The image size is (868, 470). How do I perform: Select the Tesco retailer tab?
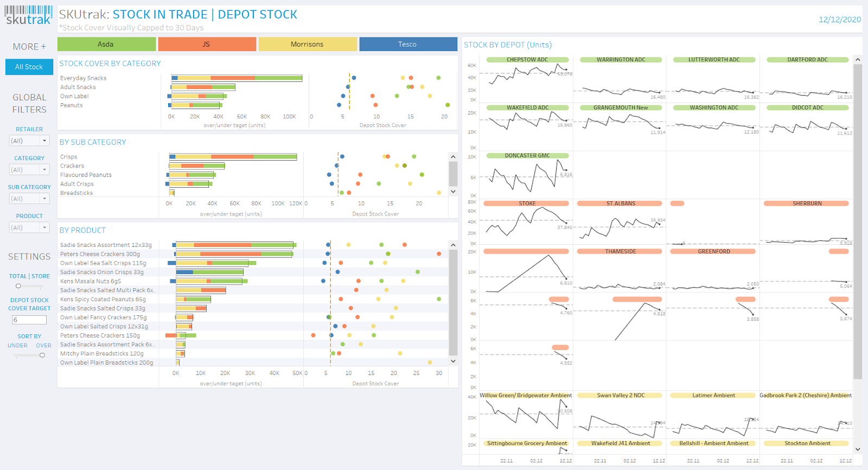click(408, 44)
